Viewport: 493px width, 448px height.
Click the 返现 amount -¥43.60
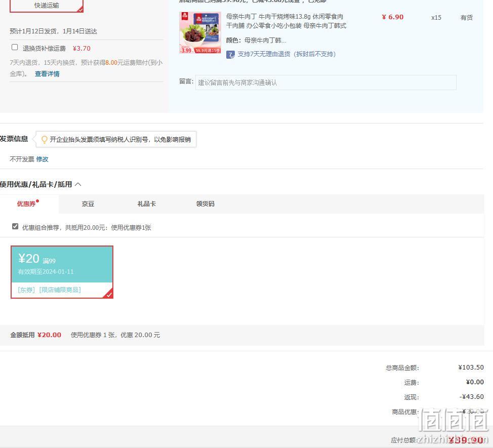tap(472, 396)
